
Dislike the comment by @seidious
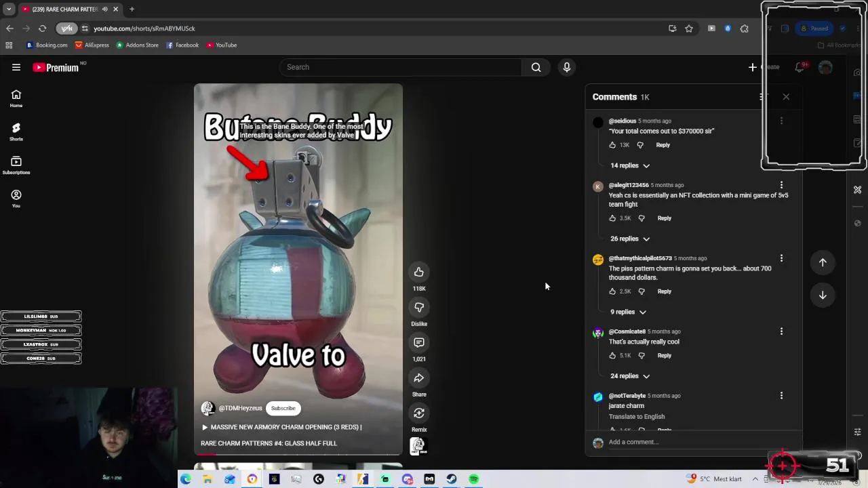click(x=640, y=145)
